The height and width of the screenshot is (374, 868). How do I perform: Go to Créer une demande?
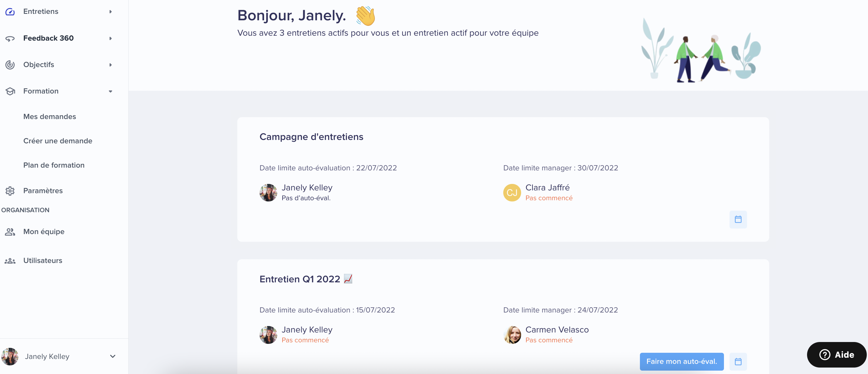[58, 141]
